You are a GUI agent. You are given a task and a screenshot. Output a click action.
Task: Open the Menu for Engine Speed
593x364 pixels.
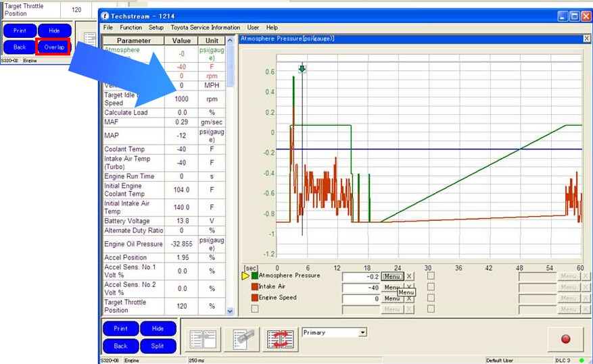[x=392, y=298]
